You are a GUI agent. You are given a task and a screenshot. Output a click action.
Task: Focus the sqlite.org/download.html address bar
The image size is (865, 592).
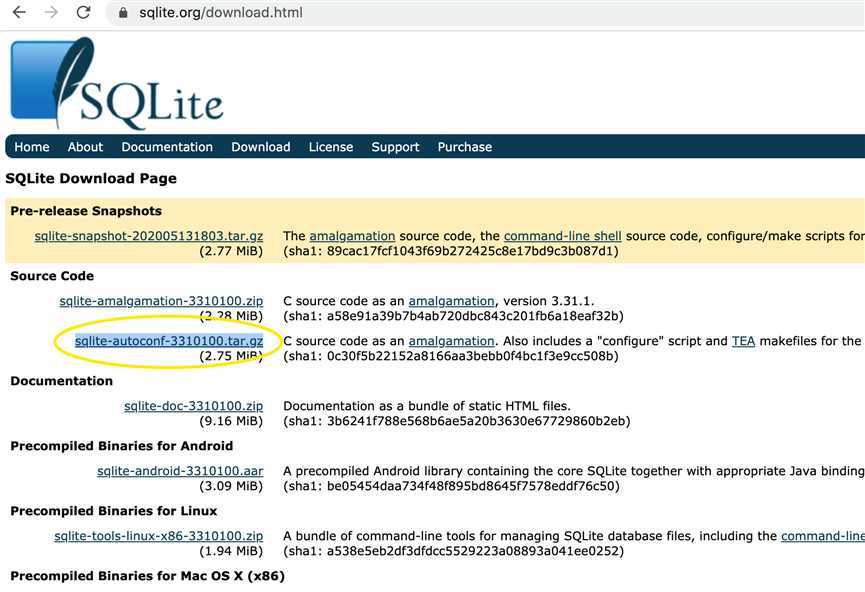pyautogui.click(x=485, y=13)
